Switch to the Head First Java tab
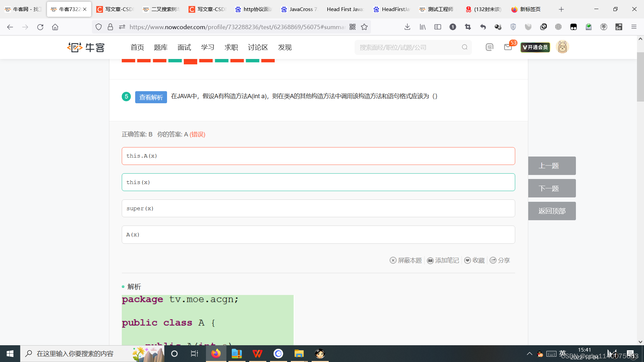 click(345, 9)
